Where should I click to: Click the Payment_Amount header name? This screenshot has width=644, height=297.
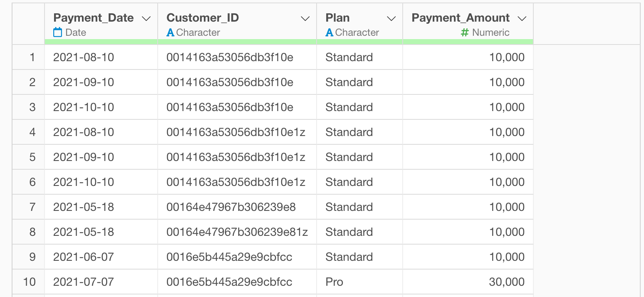coord(461,18)
